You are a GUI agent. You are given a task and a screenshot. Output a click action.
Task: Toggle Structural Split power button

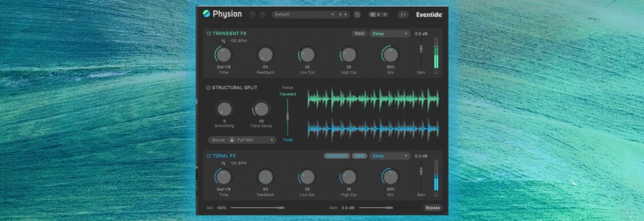tap(208, 88)
